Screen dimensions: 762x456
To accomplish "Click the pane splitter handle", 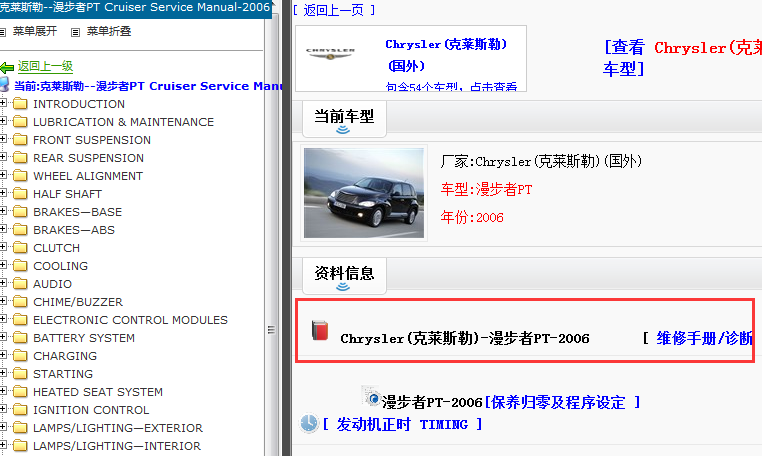I will [x=270, y=329].
